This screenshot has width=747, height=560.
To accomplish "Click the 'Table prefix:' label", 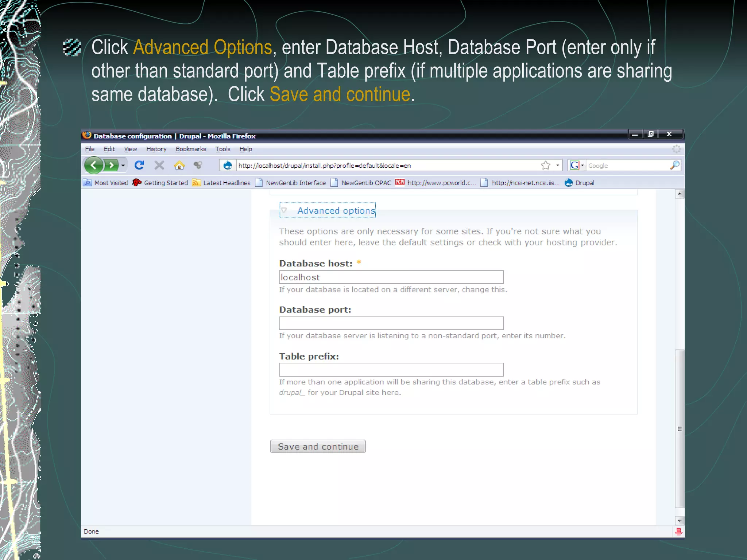I will (x=309, y=357).
